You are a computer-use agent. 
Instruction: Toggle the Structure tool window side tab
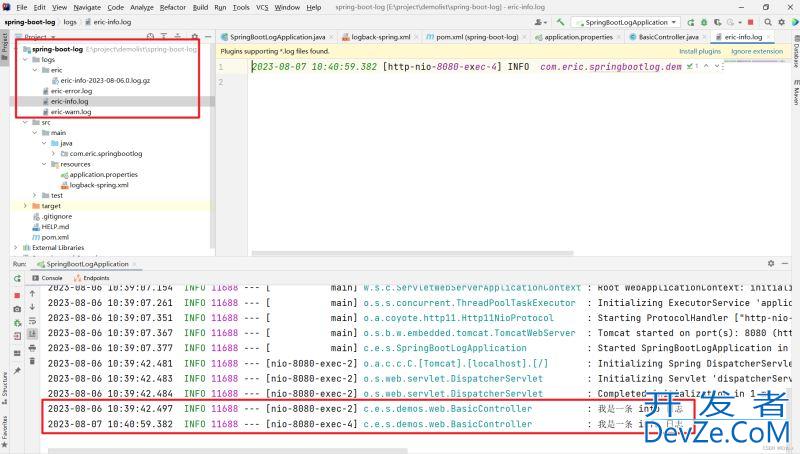pos(5,389)
